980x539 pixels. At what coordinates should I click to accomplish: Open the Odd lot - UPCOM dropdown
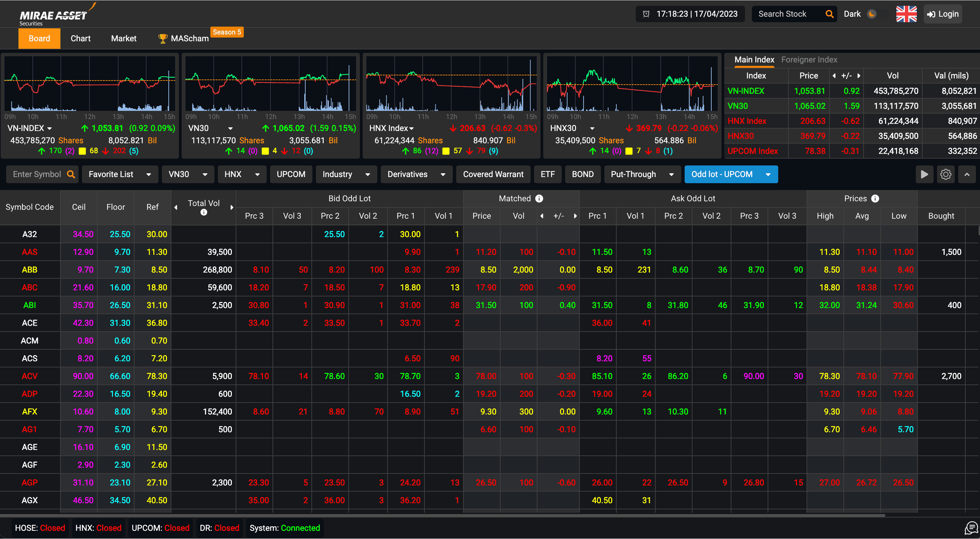point(768,174)
